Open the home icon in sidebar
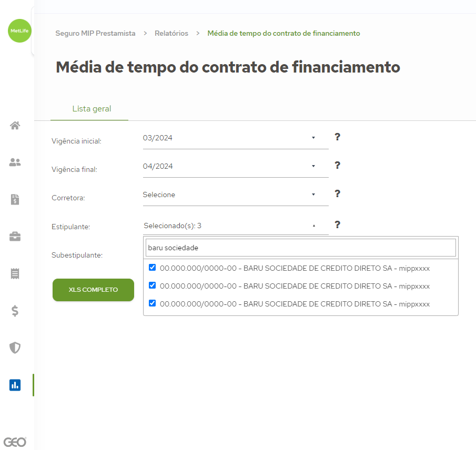The image size is (476, 450). click(x=15, y=125)
